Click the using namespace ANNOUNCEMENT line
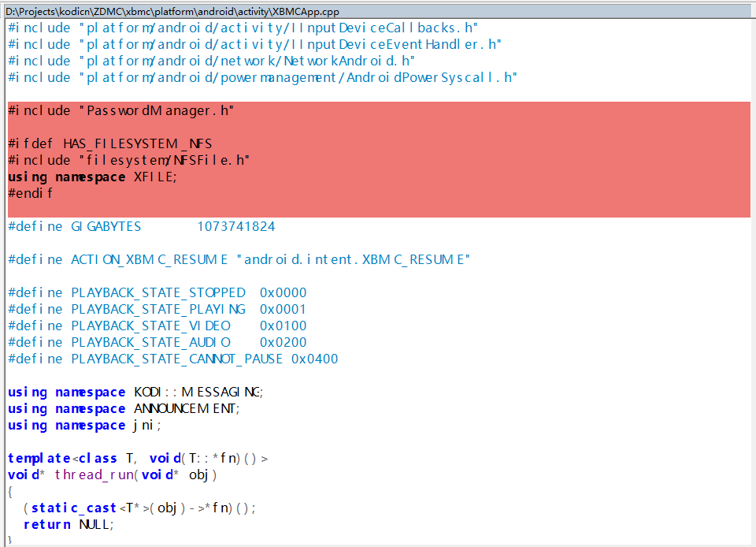 coord(124,408)
